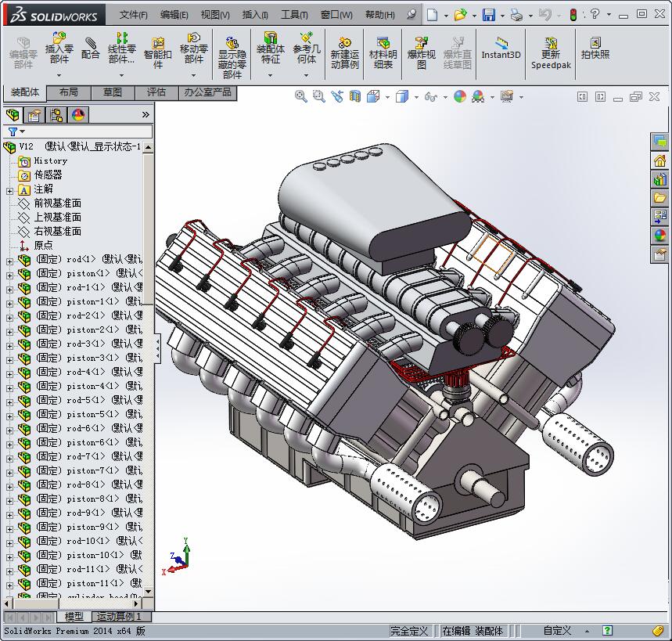Open the Smart Fasteners (智能扣件) tool
The image size is (672, 641).
point(157,49)
